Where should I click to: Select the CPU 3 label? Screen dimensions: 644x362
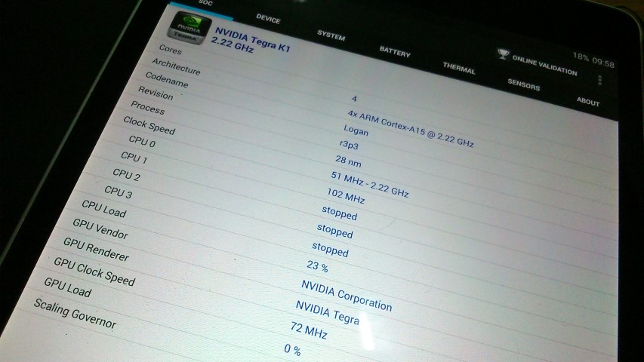tap(119, 192)
